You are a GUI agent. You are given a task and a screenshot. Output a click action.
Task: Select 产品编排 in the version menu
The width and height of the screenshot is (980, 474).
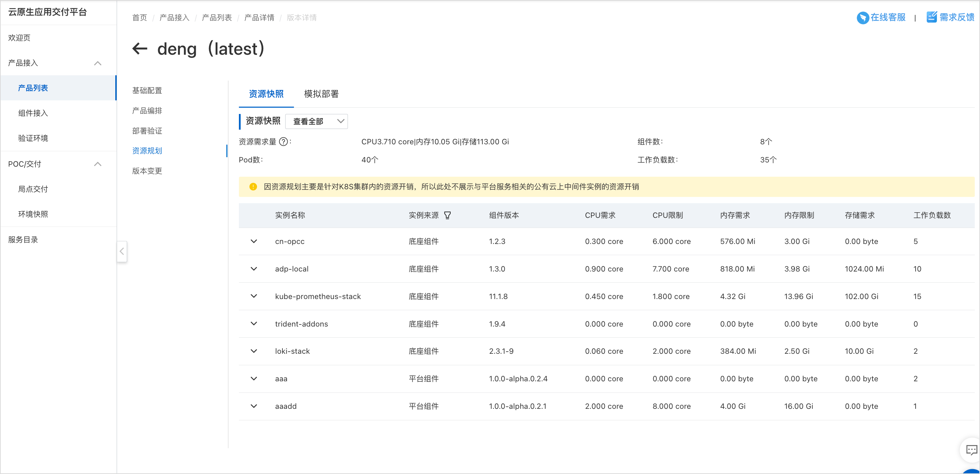click(147, 111)
